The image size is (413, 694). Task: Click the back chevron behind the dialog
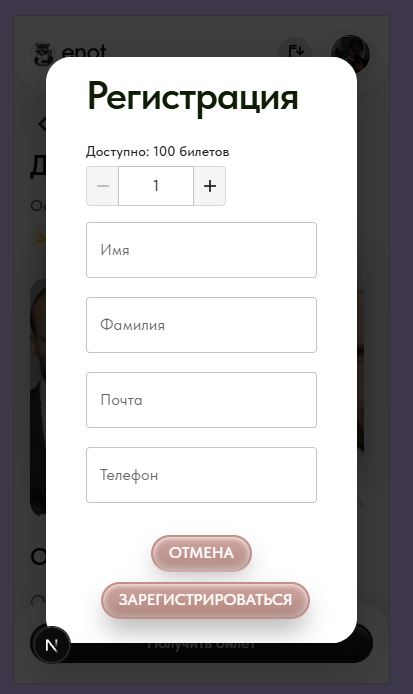coord(42,124)
